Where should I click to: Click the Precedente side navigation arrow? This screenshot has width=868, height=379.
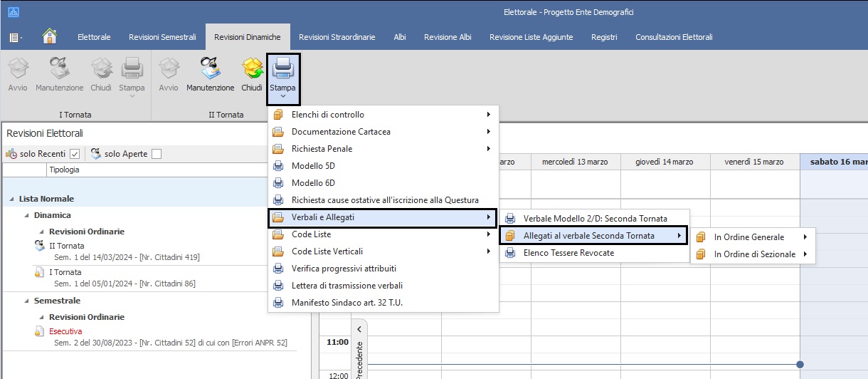click(x=359, y=329)
